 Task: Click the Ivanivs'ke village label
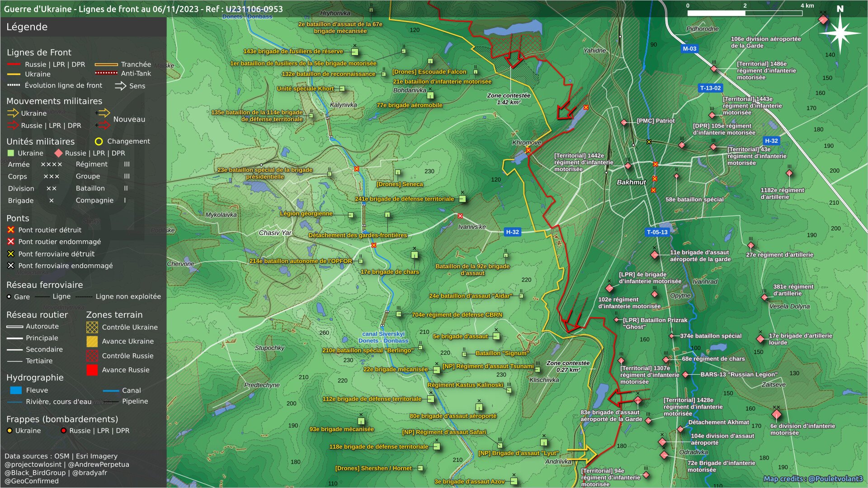click(x=472, y=227)
